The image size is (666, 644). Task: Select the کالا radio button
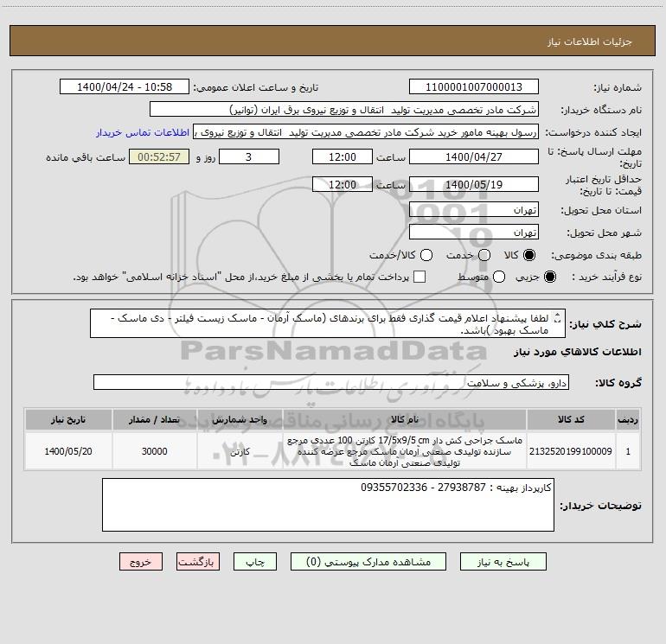tap(529, 255)
